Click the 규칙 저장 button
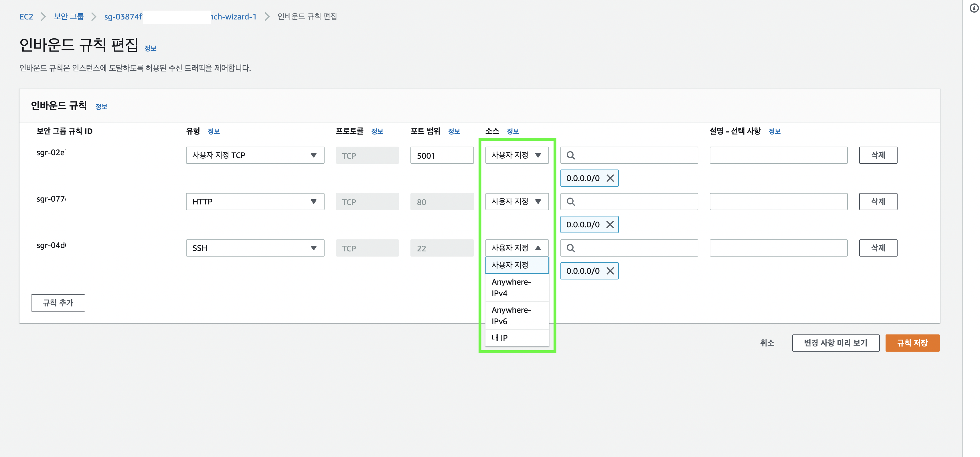Image resolution: width=980 pixels, height=457 pixels. [x=912, y=343]
